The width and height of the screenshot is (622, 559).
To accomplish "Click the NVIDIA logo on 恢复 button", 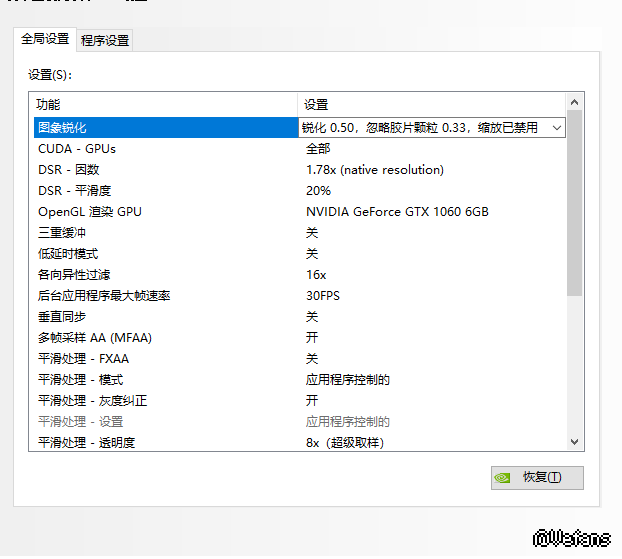I will tap(503, 478).
